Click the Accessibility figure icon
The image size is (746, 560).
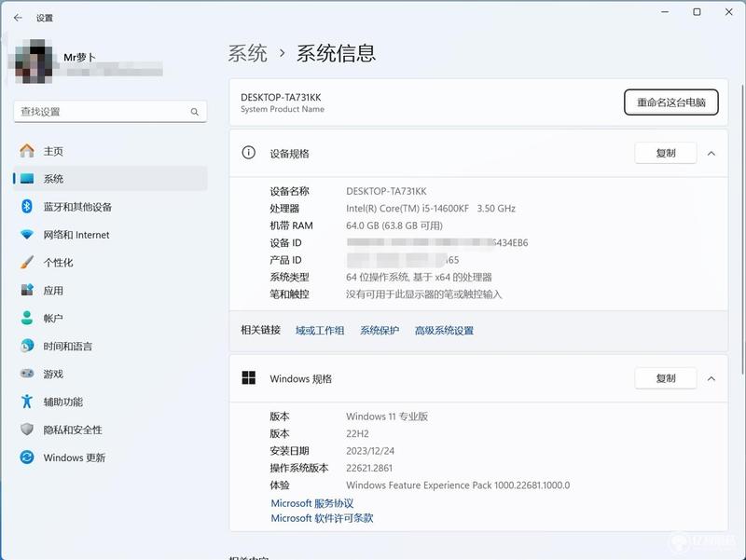pos(27,402)
